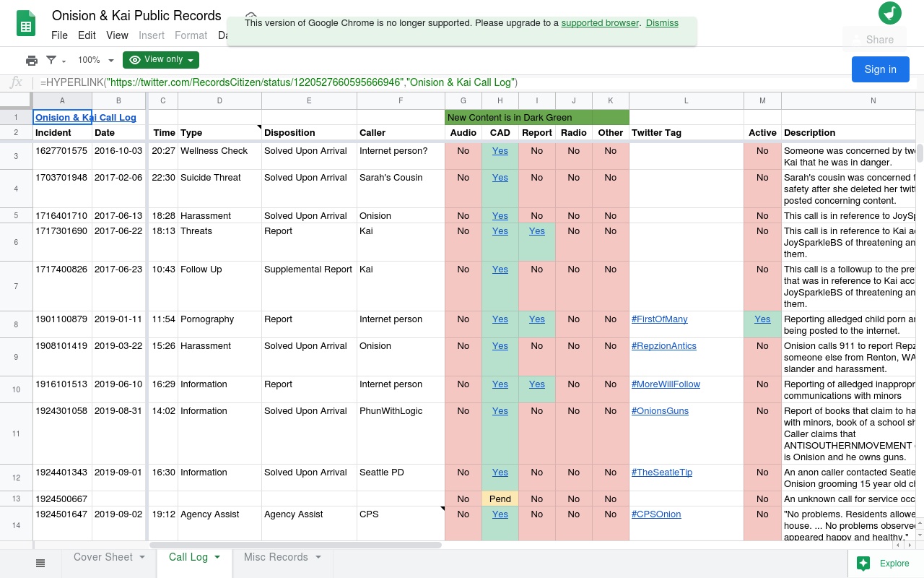
Task: Switch to the Misc Records tab
Action: (x=276, y=557)
